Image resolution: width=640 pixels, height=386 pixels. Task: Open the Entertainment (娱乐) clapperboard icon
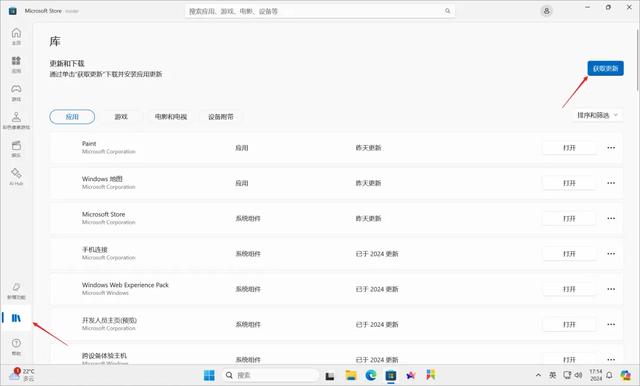[16, 149]
